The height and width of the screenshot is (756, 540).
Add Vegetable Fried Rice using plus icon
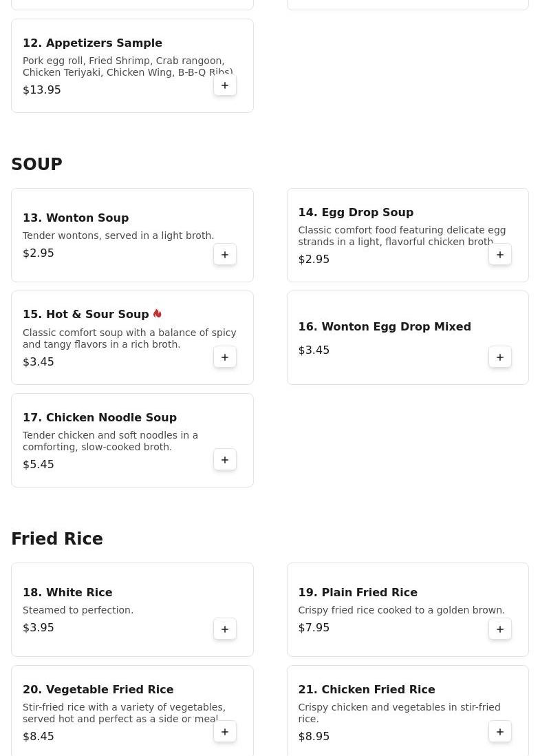click(225, 732)
